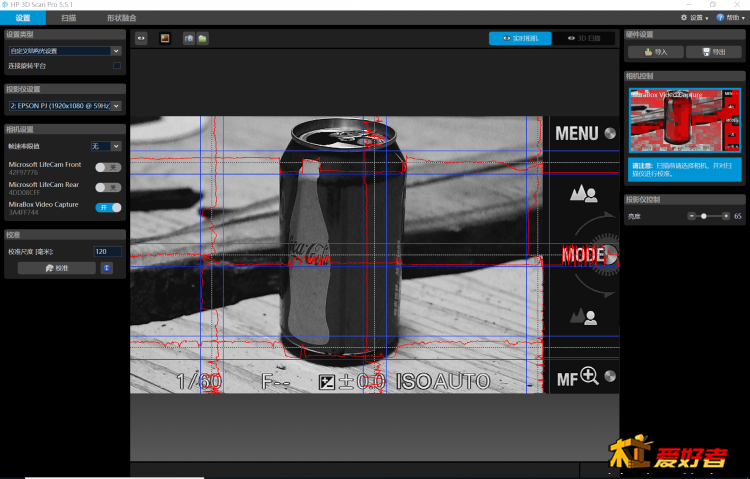Screen dimensions: 750x479
Task: Open the 设置 menu with gear icon
Action: 694,18
